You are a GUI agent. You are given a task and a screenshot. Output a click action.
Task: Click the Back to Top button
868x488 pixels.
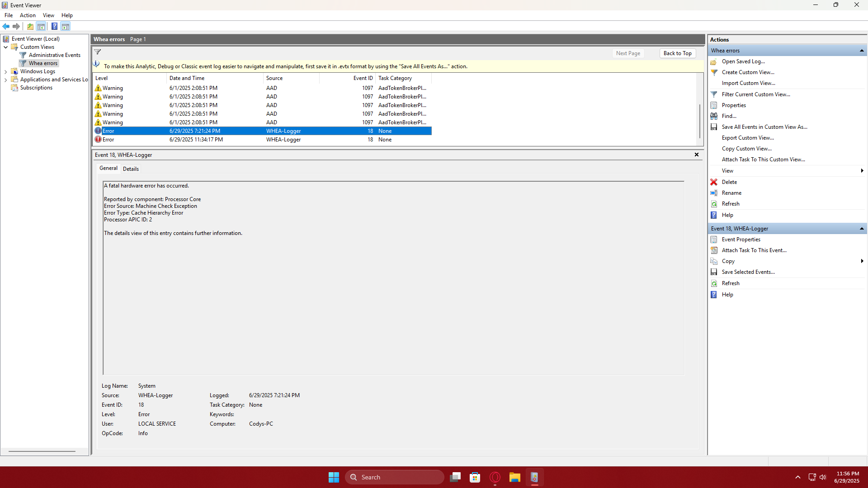pyautogui.click(x=677, y=53)
